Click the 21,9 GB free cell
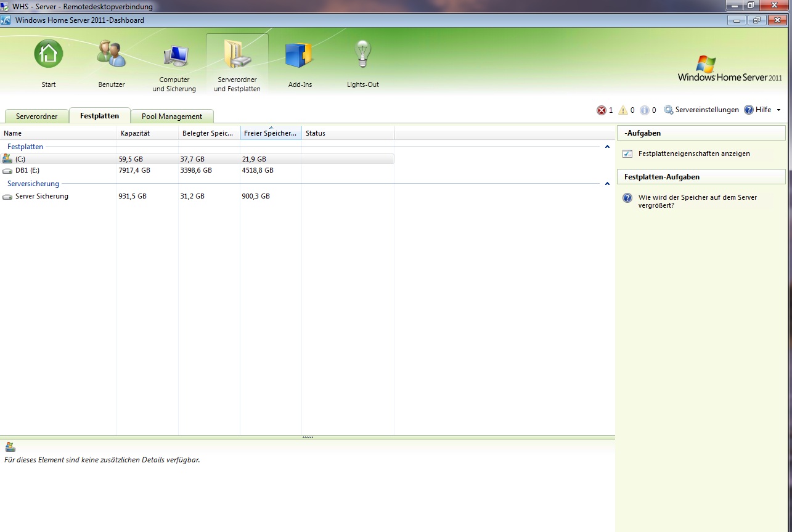This screenshot has width=792, height=532. (254, 159)
